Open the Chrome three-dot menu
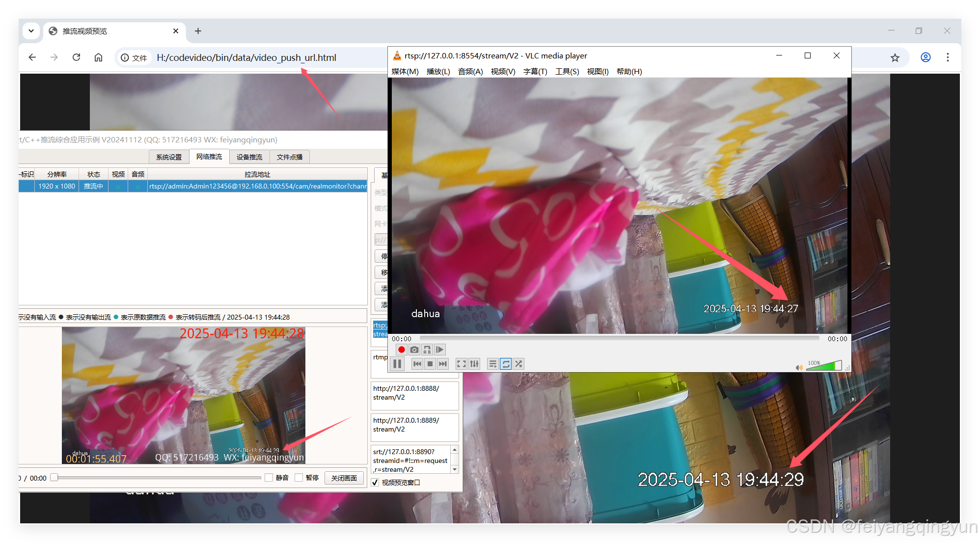 [x=948, y=57]
